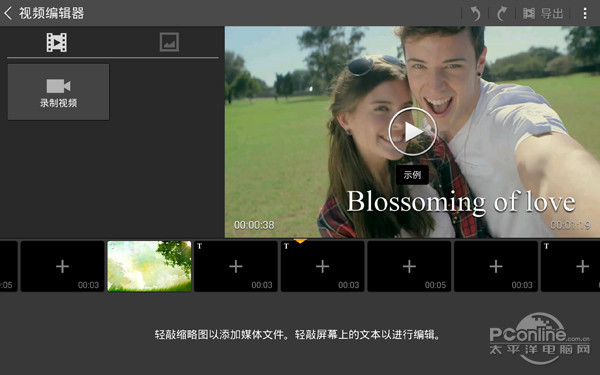The image size is (600, 375).
Task: Redo the last undone edit
Action: [x=502, y=14]
